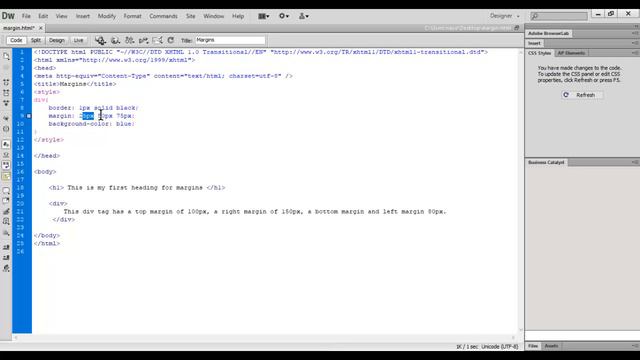Select the Insert panel tab
The height and width of the screenshot is (360, 640).
pyautogui.click(x=534, y=43)
